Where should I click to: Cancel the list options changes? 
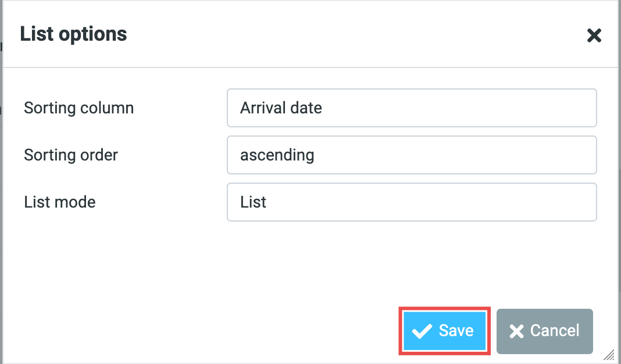544,331
